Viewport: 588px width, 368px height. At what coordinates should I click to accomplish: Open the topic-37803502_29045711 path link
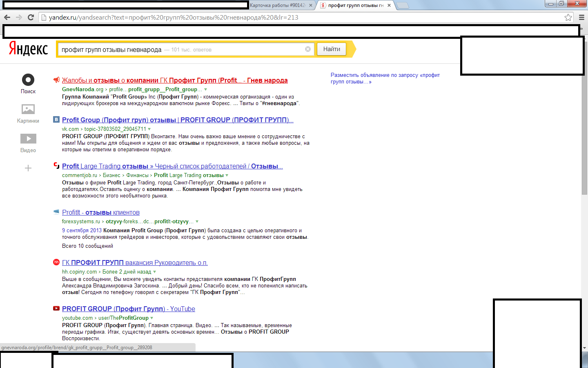click(x=115, y=129)
